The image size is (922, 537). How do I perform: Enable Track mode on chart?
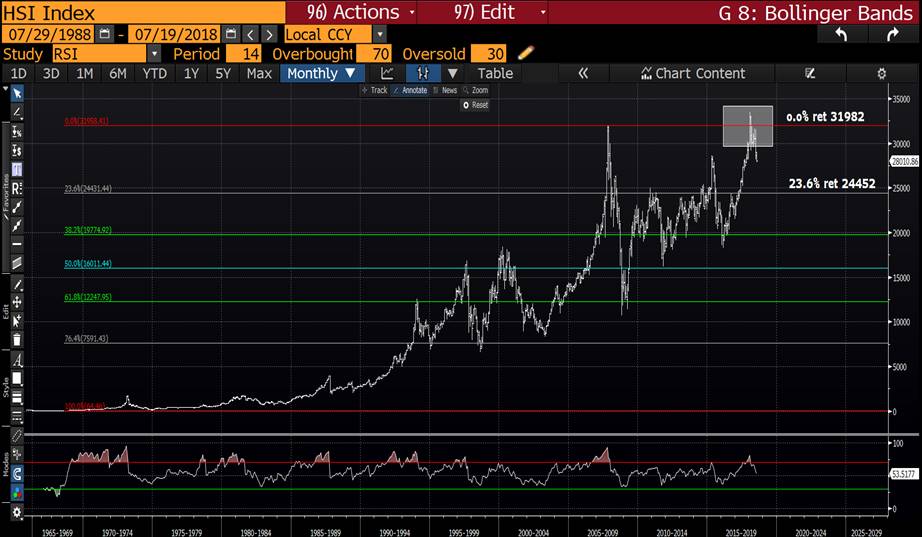click(x=375, y=90)
